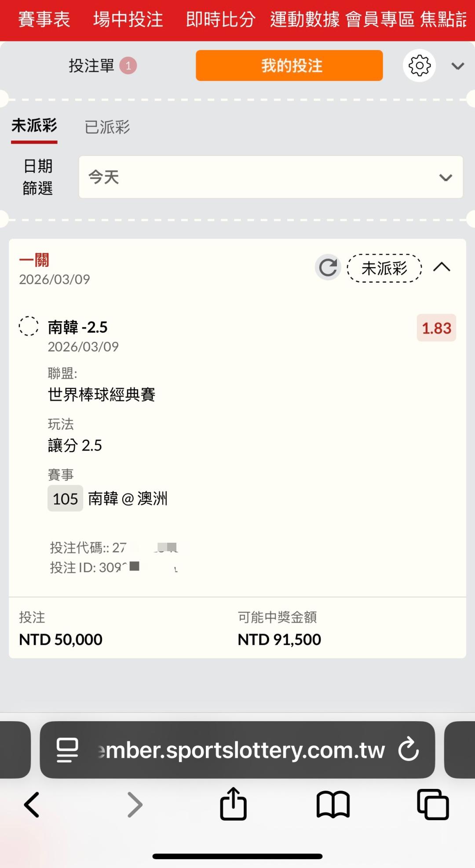Open the settings gear icon

click(x=419, y=65)
